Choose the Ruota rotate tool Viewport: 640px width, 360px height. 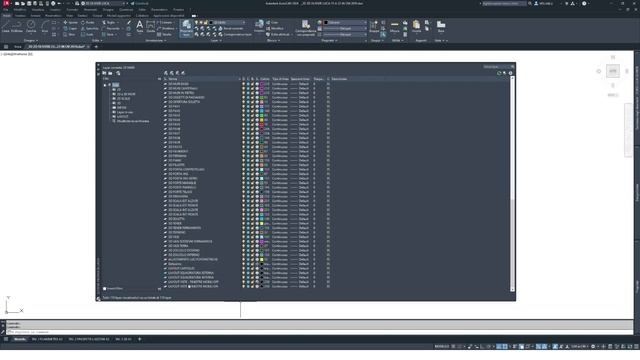point(87,22)
